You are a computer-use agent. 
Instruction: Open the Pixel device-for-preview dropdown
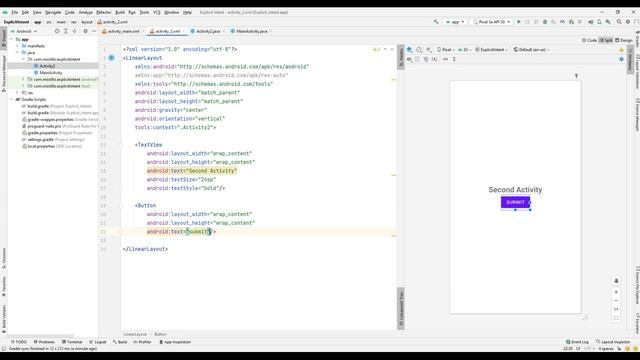tap(446, 49)
